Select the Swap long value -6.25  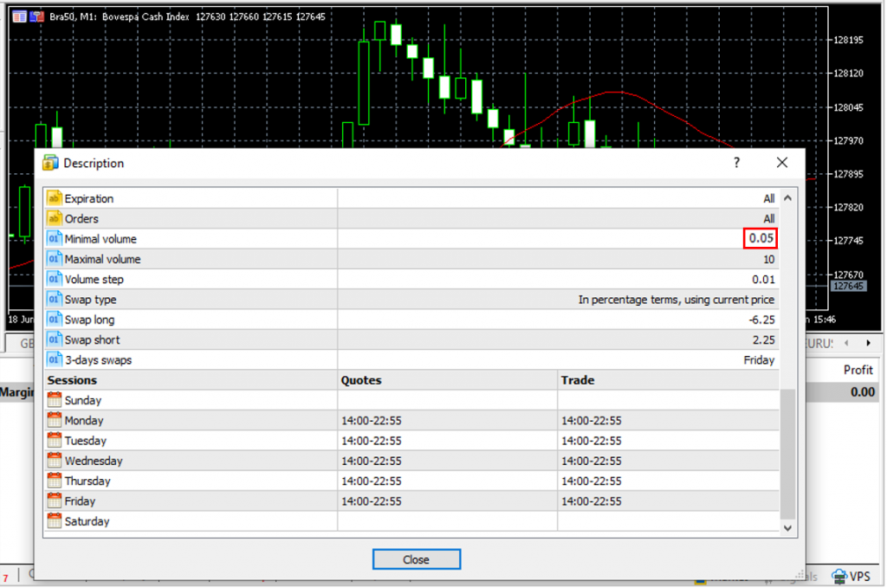tap(762, 320)
